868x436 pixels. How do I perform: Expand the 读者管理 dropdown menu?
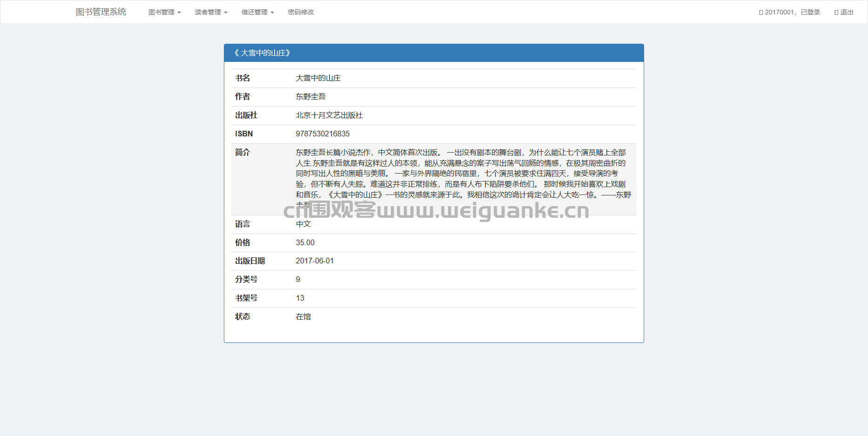[x=211, y=12]
